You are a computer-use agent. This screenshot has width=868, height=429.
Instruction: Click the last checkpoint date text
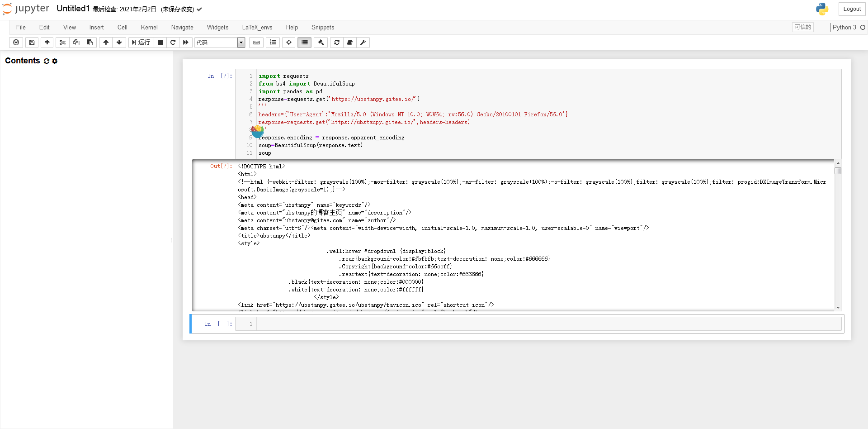pos(124,9)
